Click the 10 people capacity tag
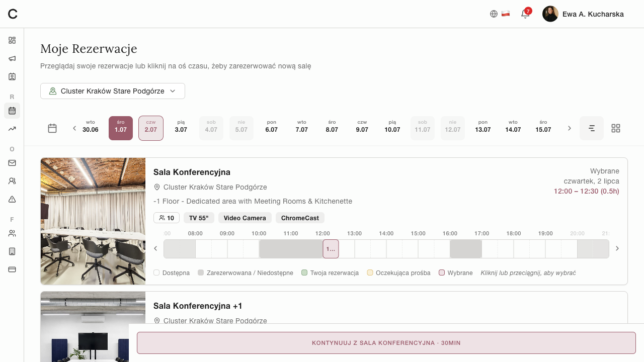 167,218
